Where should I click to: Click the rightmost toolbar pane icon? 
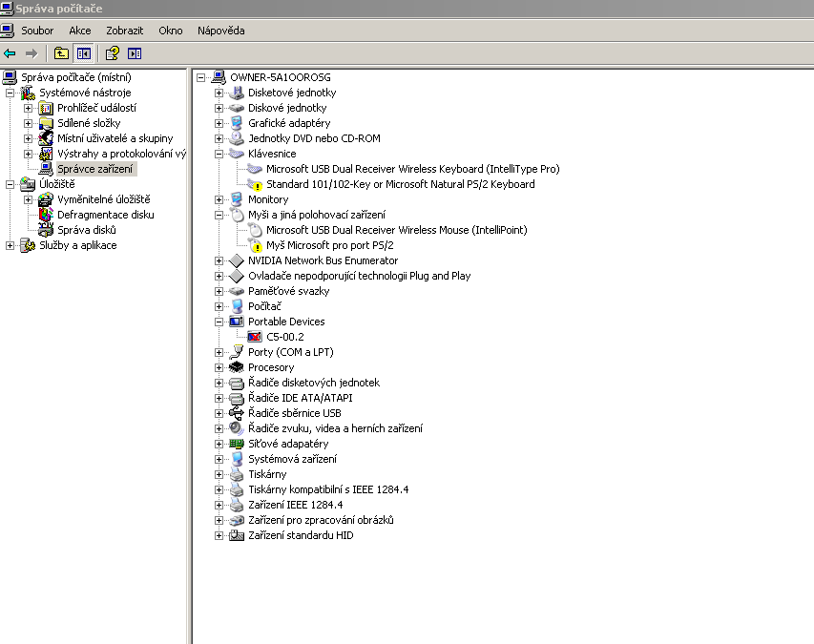[x=135, y=53]
